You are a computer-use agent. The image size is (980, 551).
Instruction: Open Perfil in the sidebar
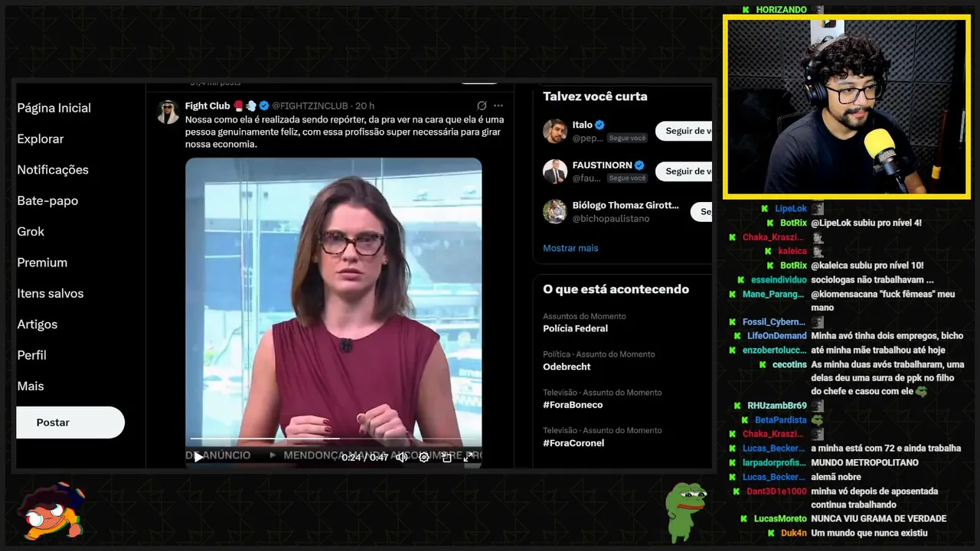coord(32,355)
